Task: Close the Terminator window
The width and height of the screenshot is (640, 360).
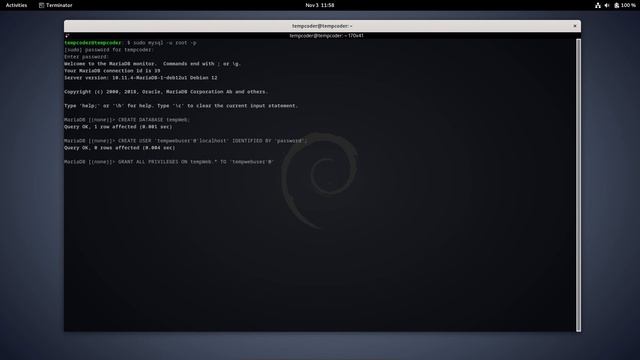Action: [x=575, y=26]
